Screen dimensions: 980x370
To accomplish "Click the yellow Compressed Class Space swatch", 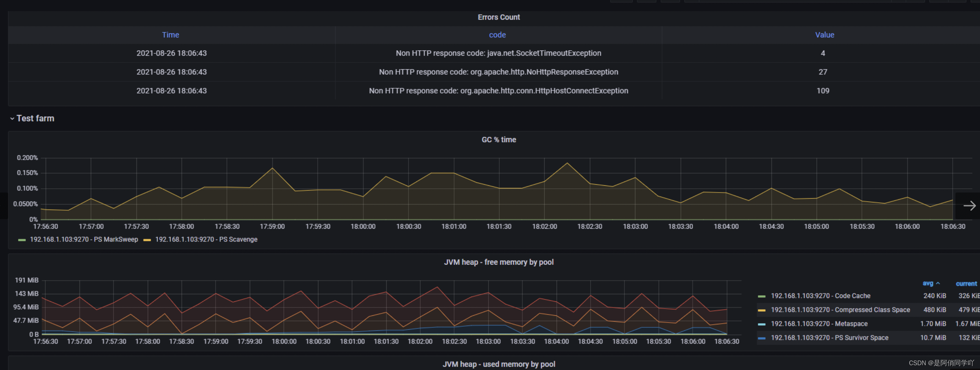I will point(762,310).
